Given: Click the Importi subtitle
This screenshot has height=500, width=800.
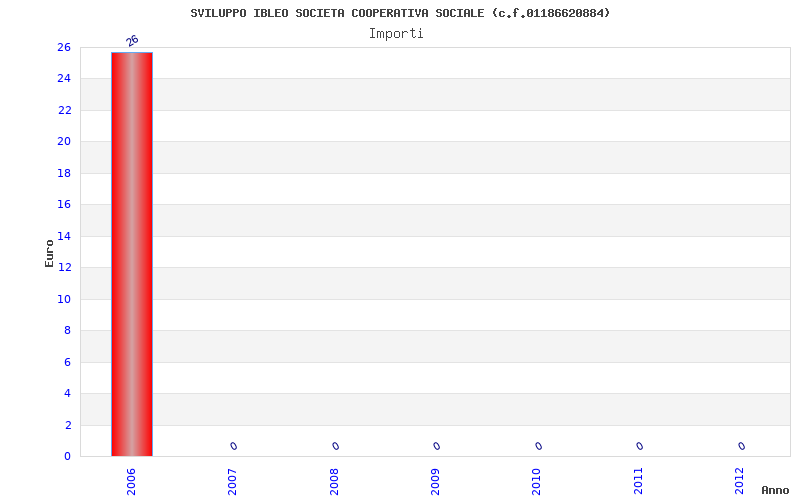Looking at the screenshot, I should coord(396,34).
